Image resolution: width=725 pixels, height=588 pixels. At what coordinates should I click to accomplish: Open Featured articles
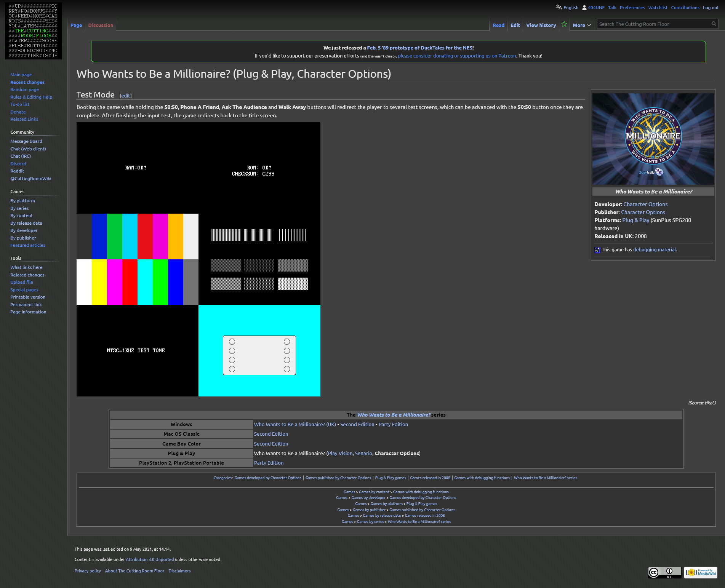[27, 245]
